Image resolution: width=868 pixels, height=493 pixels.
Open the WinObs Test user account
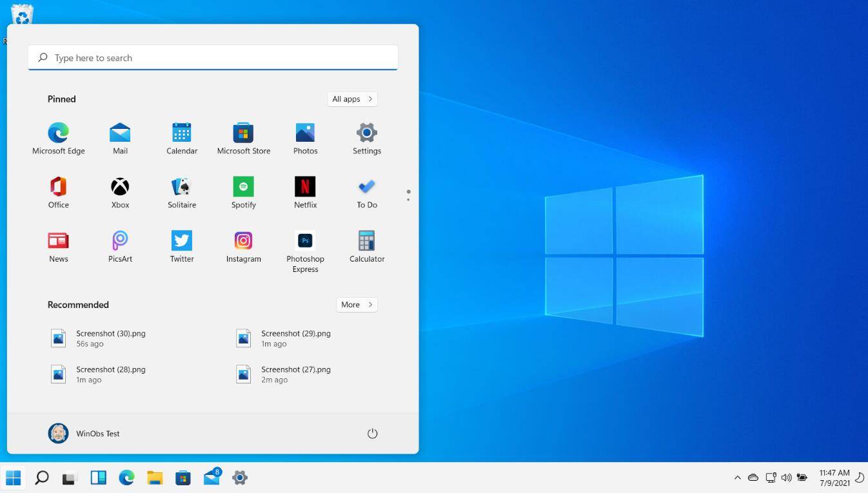[x=84, y=434]
